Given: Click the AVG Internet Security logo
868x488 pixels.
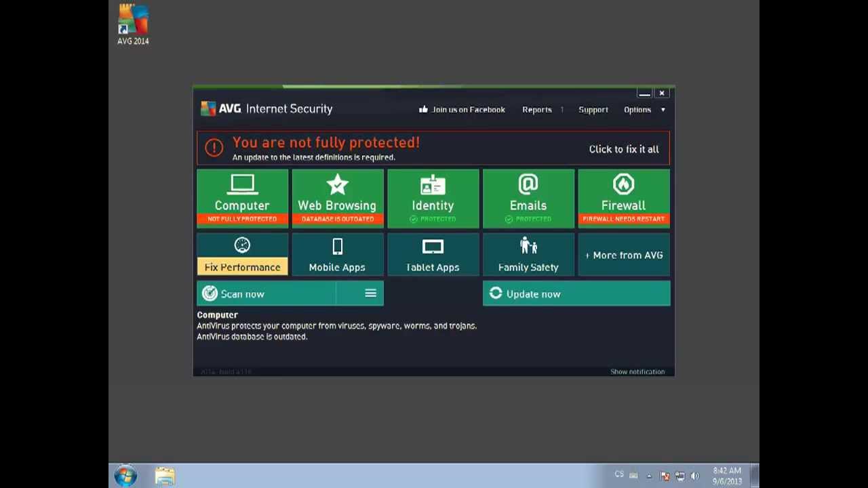Looking at the screenshot, I should tap(267, 108).
